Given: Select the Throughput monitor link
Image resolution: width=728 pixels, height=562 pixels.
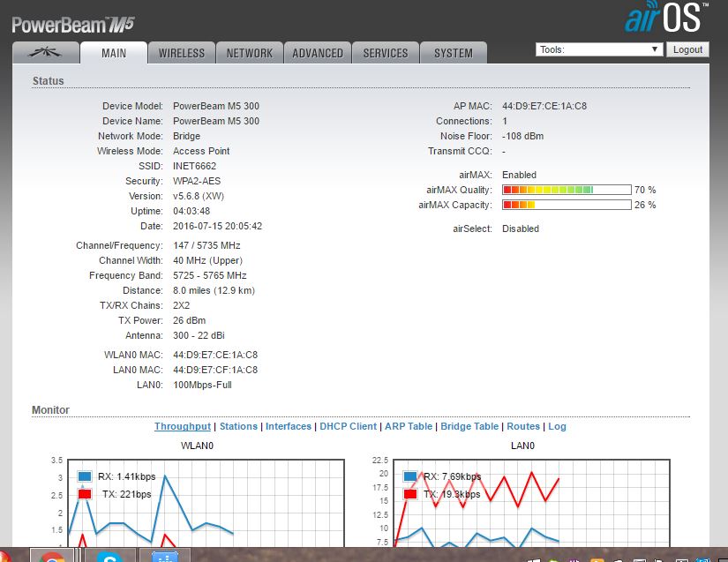Looking at the screenshot, I should point(183,426).
